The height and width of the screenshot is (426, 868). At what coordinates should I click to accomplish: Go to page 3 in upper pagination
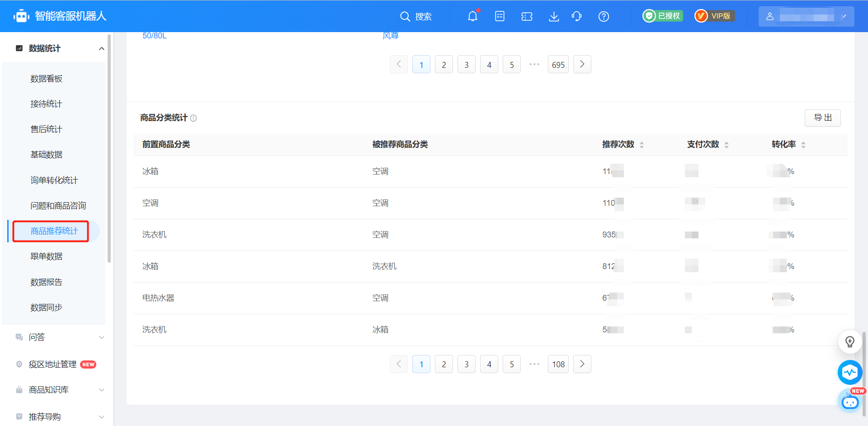coord(467,65)
